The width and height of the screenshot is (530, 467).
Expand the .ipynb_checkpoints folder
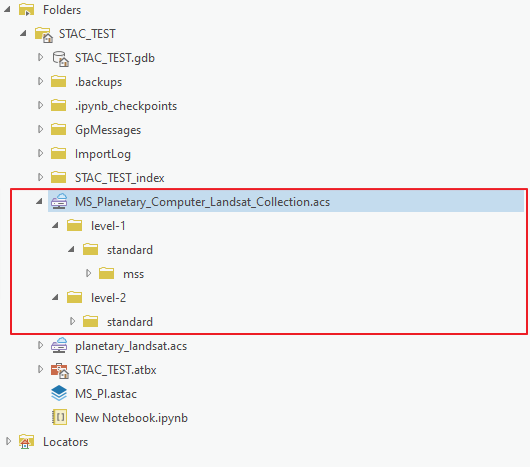coord(40,105)
